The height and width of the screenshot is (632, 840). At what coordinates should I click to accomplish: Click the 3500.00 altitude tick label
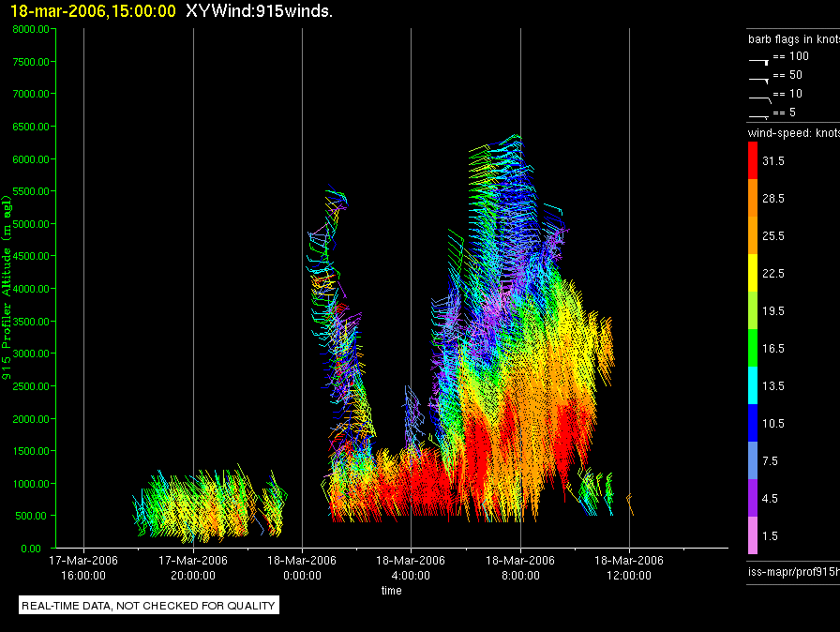[x=31, y=322]
